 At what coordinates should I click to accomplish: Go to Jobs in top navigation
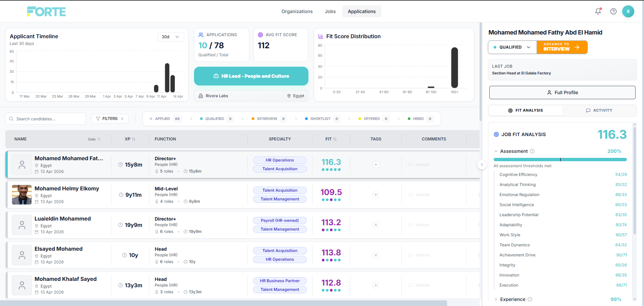point(330,11)
